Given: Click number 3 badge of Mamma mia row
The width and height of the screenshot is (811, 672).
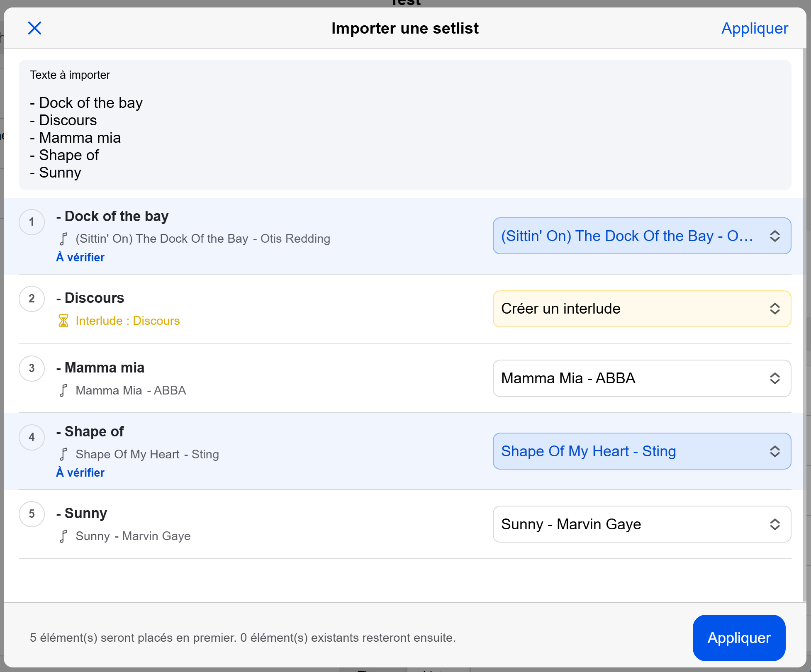Looking at the screenshot, I should tap(32, 368).
